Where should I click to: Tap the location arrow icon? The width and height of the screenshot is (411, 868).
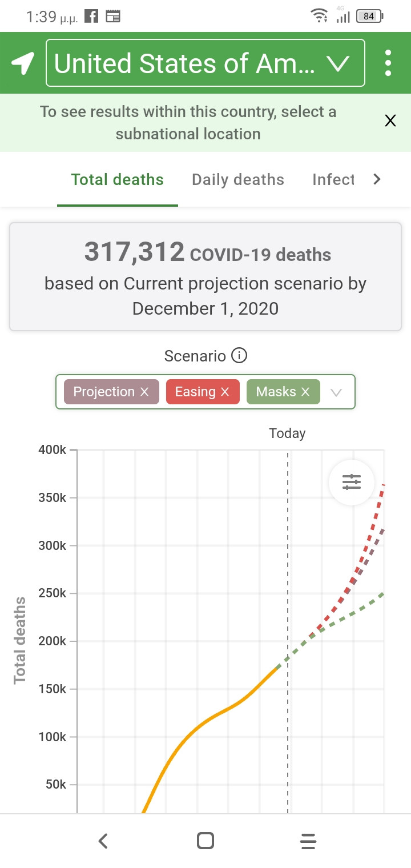23,63
